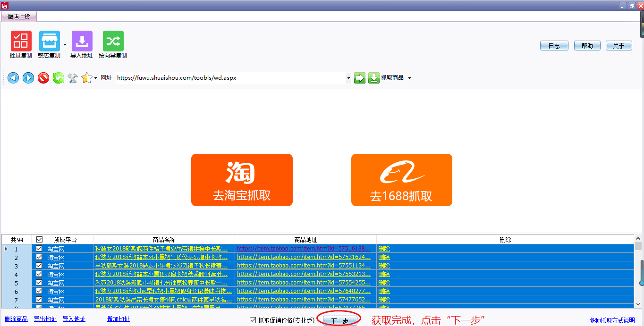Image resolution: width=644 pixels, height=326 pixels.
Task: Open product name starting 2018新款秋装吊带长裙
Action: pyautogui.click(x=163, y=300)
